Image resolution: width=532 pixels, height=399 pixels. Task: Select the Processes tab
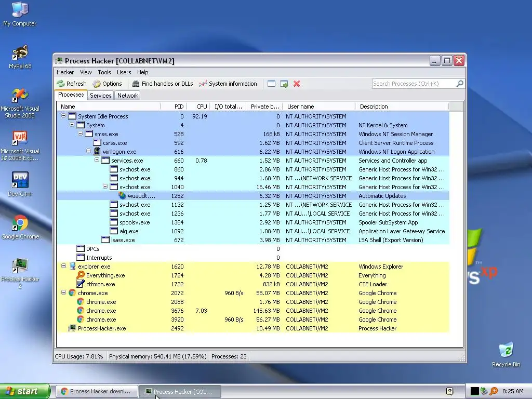point(71,95)
